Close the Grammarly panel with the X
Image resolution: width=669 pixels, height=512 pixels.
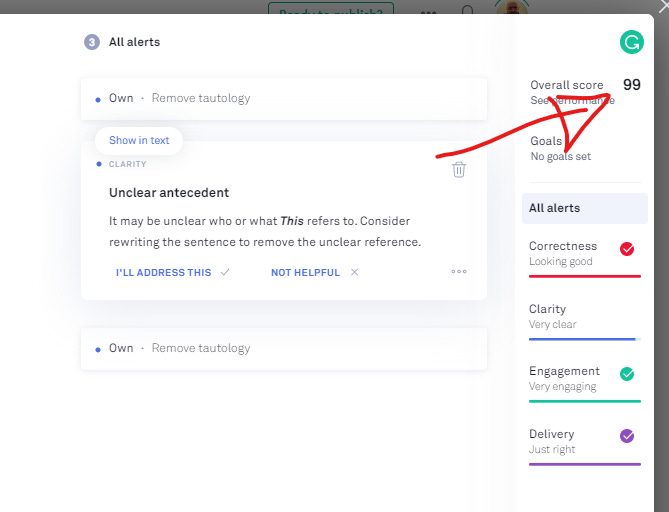[664, 6]
